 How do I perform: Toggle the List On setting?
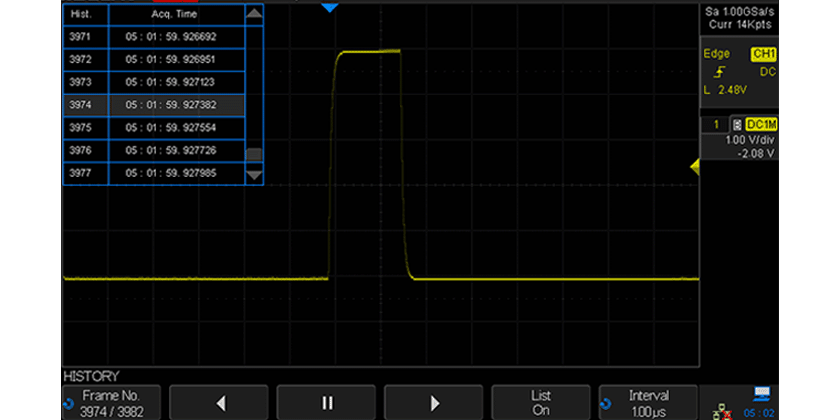(541, 402)
